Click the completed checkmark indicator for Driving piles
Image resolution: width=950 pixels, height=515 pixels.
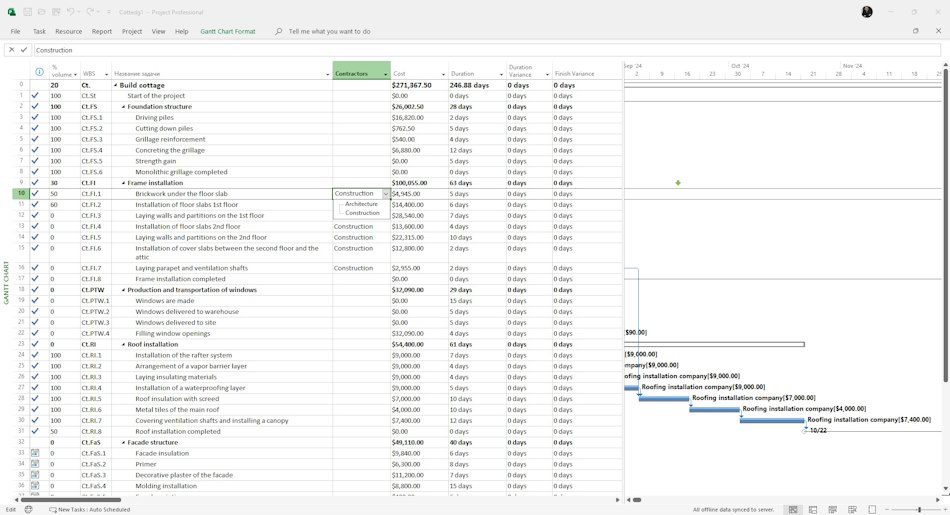35,118
